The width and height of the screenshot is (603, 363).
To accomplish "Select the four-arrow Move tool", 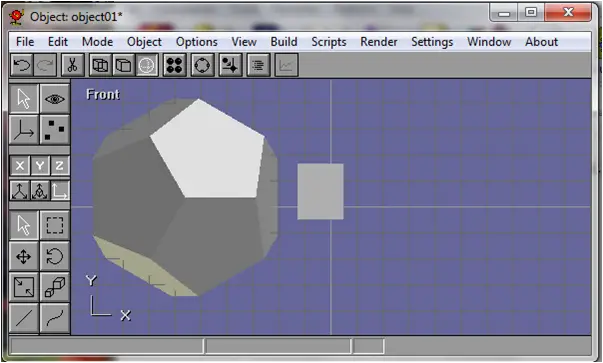I will point(24,256).
